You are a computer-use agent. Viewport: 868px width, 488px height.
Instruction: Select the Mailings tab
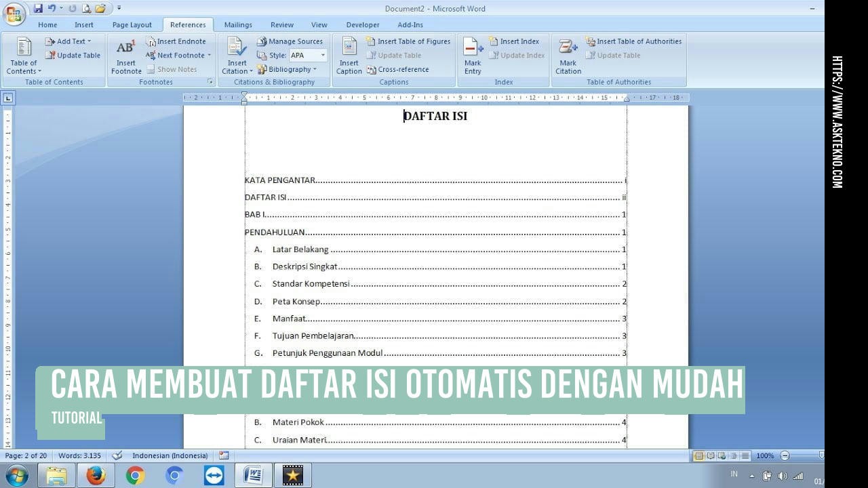click(x=238, y=25)
